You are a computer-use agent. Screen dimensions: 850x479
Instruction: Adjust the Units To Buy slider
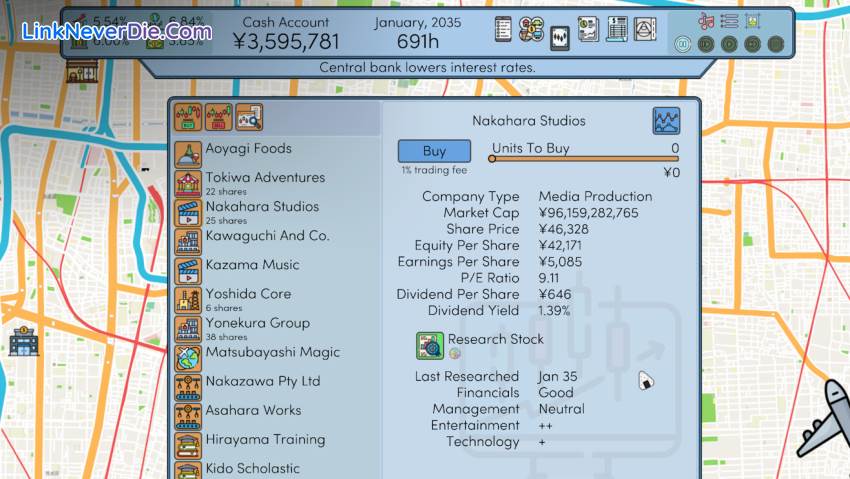click(x=493, y=158)
